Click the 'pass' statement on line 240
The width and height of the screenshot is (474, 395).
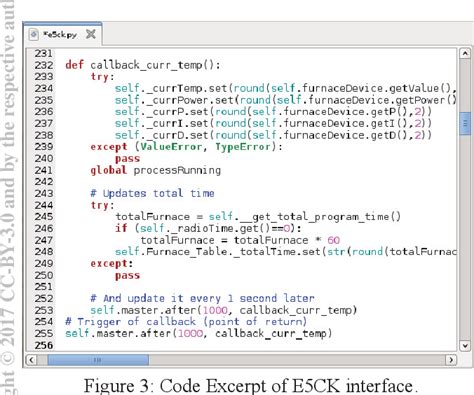coord(127,159)
